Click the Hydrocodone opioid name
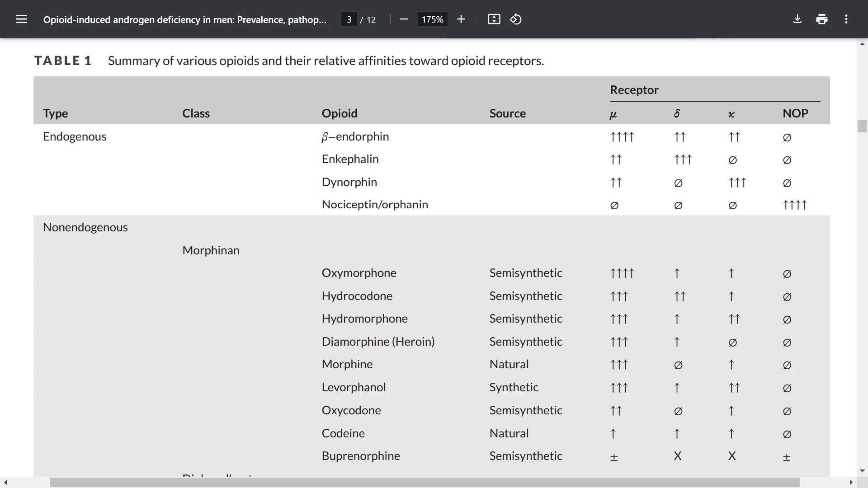This screenshot has height=488, width=868. click(357, 296)
